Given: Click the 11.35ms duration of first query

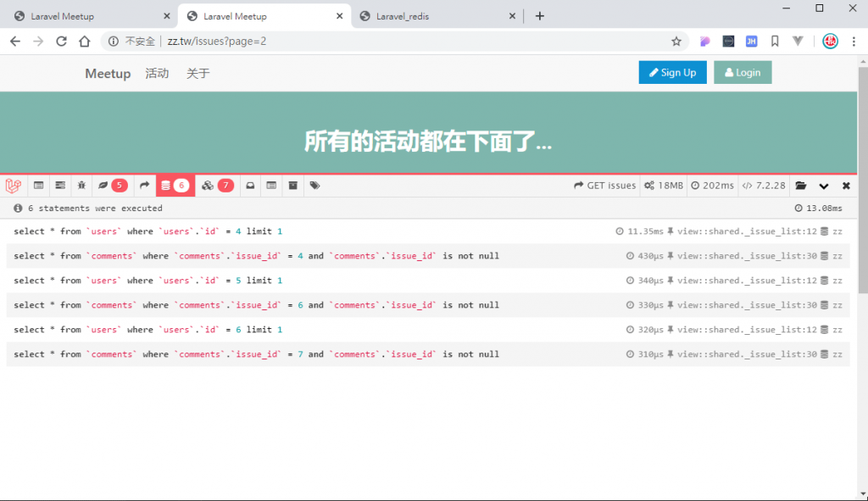Looking at the screenshot, I should [639, 231].
